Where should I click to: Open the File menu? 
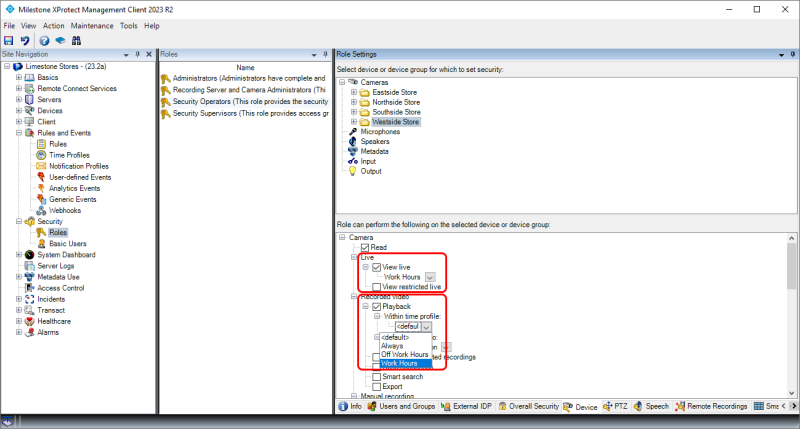pyautogui.click(x=9, y=26)
